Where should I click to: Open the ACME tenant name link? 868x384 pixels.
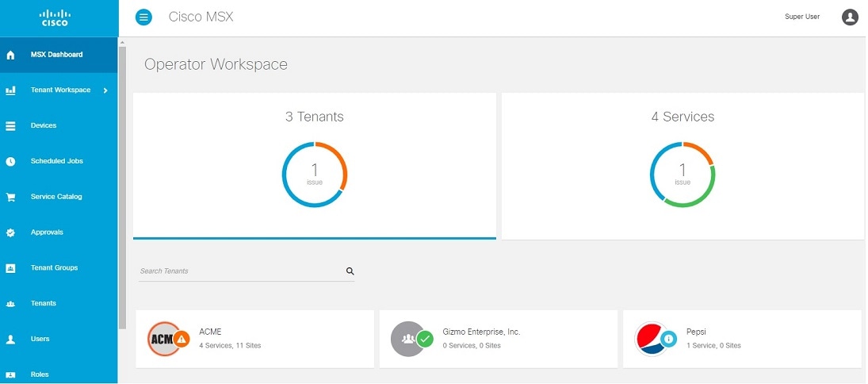210,332
